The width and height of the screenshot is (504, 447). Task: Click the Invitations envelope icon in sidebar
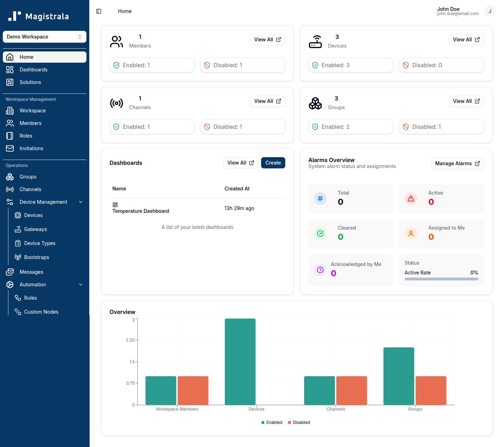pyautogui.click(x=10, y=148)
